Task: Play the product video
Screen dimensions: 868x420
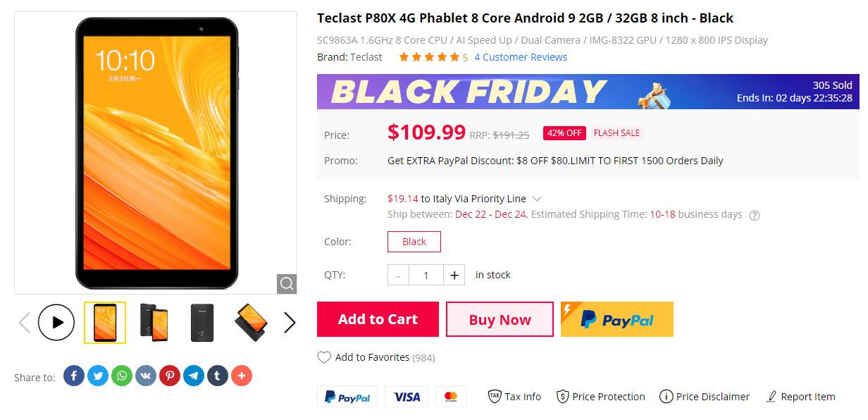Action: tap(56, 322)
